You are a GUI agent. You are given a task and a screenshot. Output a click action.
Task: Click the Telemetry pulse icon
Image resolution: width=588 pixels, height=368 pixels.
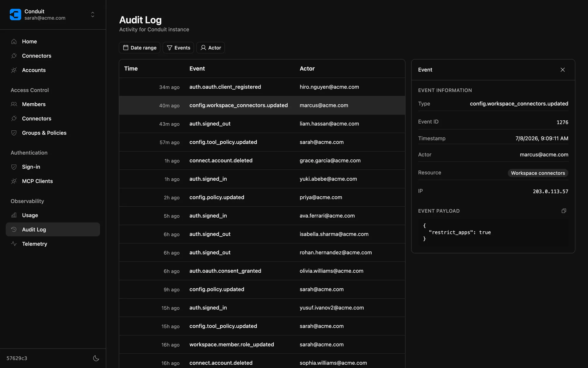coord(14,244)
